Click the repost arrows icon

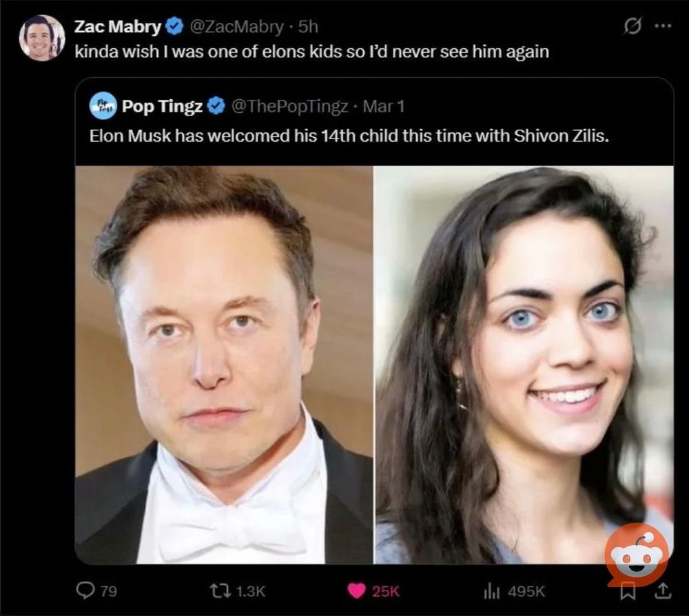(220, 591)
